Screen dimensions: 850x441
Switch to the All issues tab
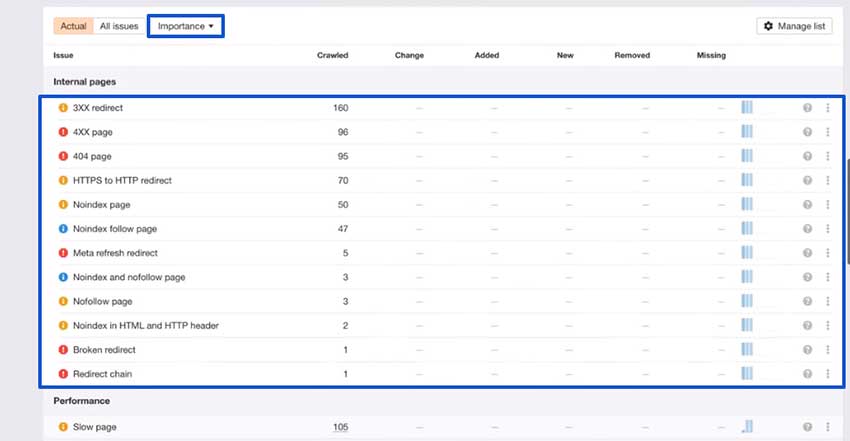pos(119,26)
